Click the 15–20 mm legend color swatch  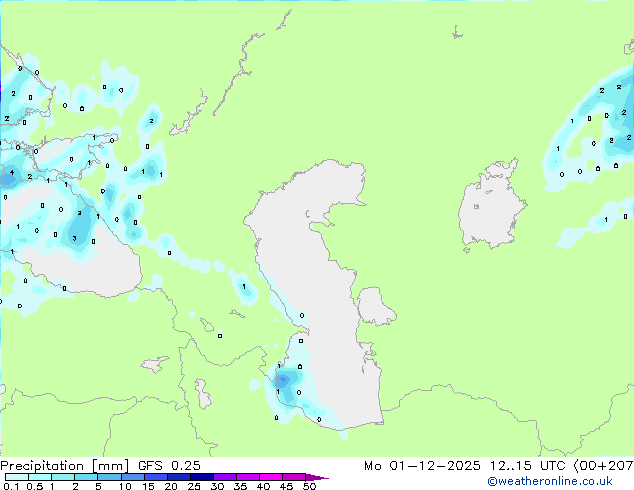click(155, 477)
